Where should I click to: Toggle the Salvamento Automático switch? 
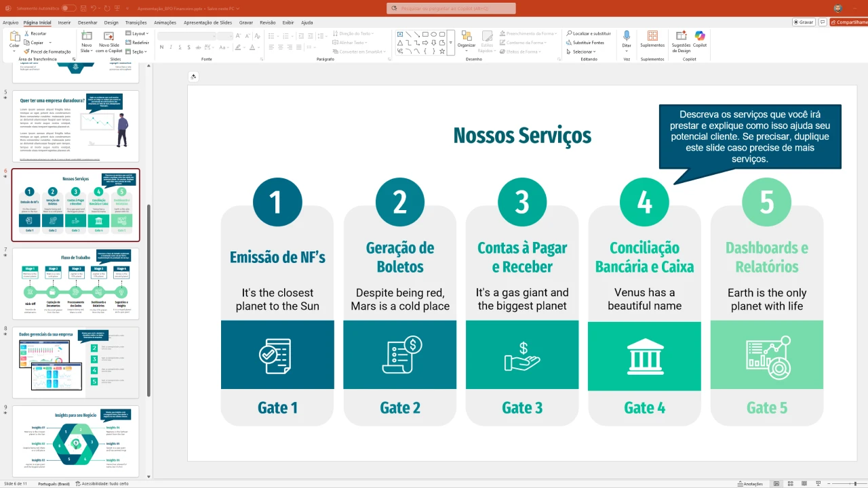coord(68,8)
